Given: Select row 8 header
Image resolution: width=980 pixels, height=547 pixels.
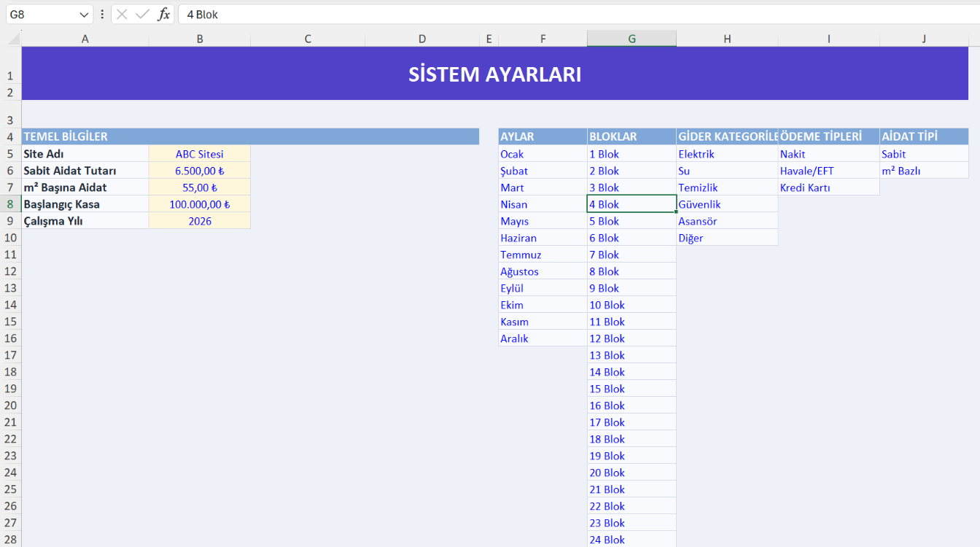Looking at the screenshot, I should click(x=10, y=204).
